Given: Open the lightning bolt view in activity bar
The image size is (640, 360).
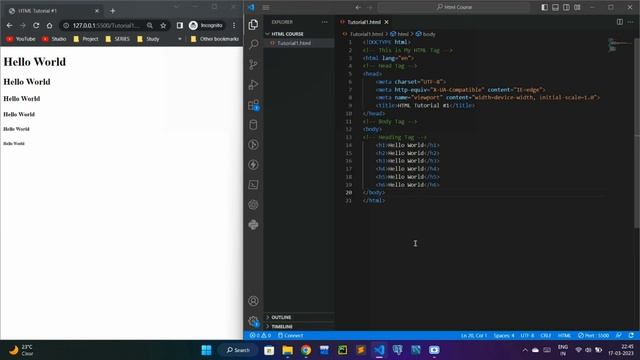Looking at the screenshot, I should (253, 164).
